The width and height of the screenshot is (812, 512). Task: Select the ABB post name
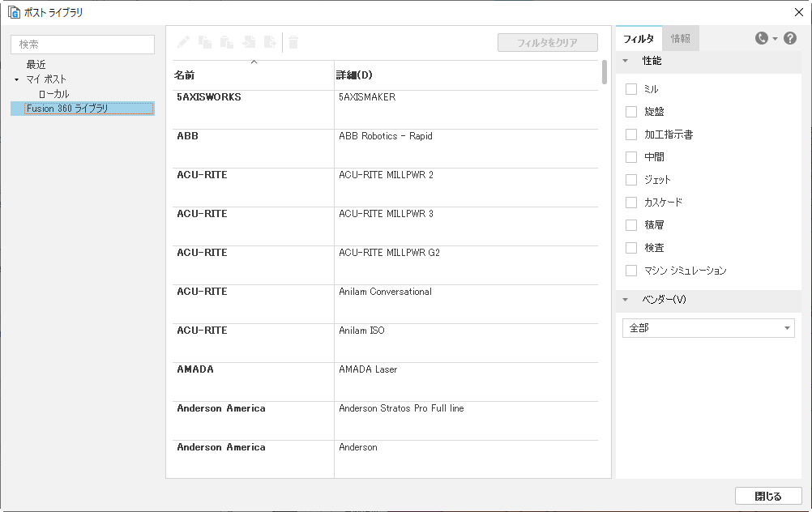[x=187, y=135]
